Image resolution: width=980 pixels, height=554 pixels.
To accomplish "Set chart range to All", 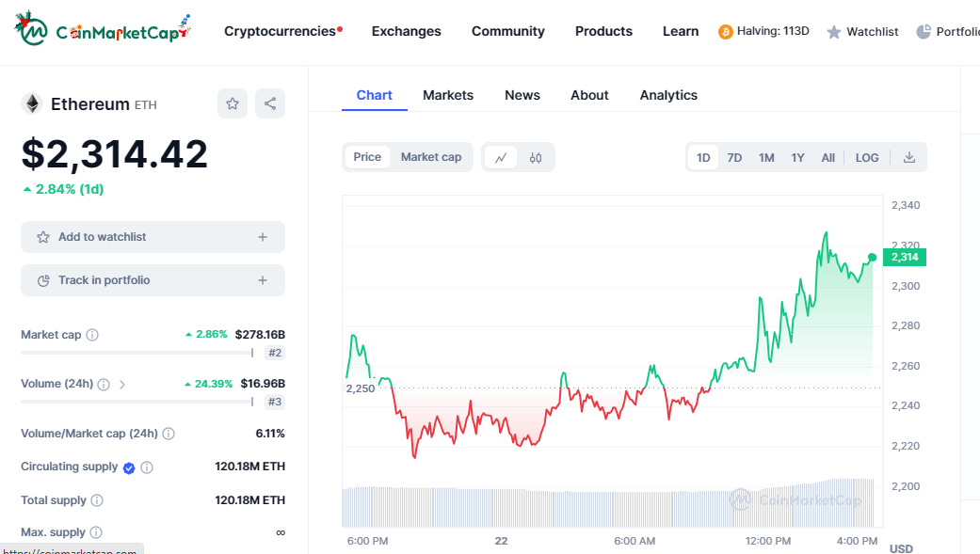I will click(x=828, y=157).
